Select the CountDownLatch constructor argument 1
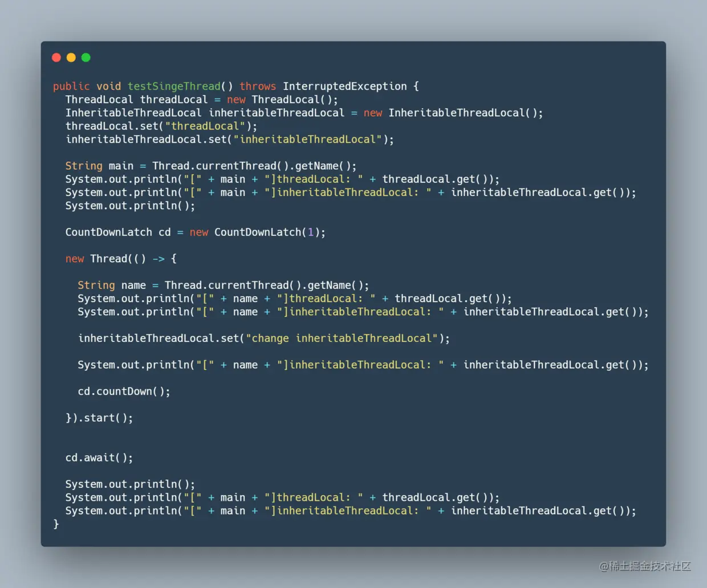Image resolution: width=707 pixels, height=588 pixels. [310, 232]
